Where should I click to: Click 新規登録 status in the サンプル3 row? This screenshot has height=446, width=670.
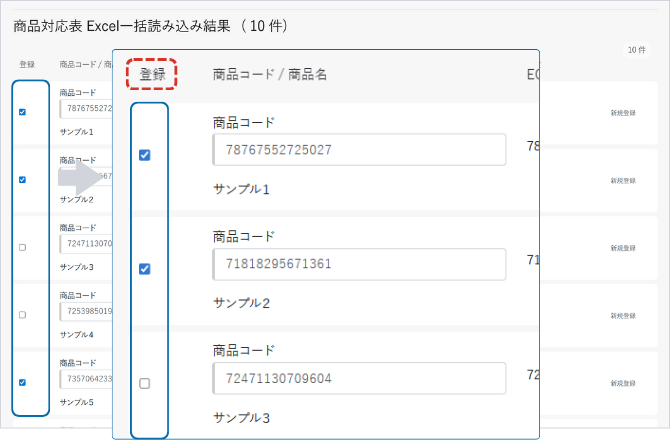tap(623, 248)
